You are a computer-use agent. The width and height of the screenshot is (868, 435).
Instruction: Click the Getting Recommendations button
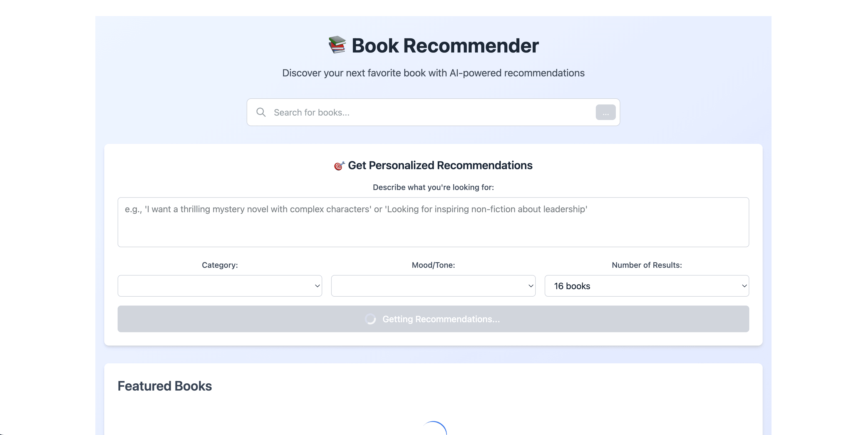point(433,319)
